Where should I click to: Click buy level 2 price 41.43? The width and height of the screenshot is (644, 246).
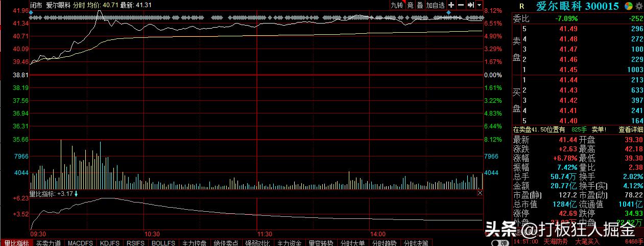(568, 90)
